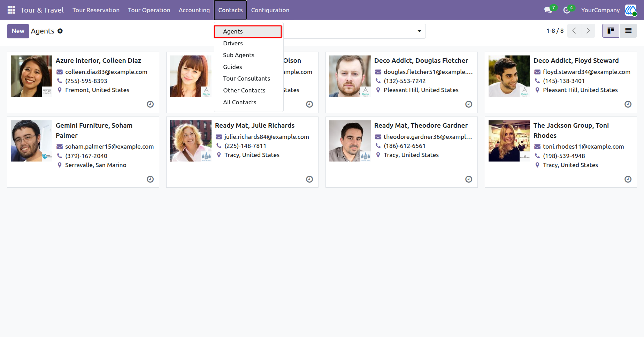The width and height of the screenshot is (644, 337).
Task: Expand the search options dropdown arrow
Action: 419,31
